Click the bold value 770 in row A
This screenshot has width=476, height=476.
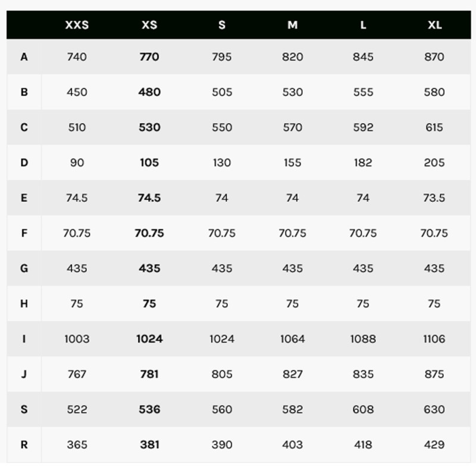click(149, 57)
